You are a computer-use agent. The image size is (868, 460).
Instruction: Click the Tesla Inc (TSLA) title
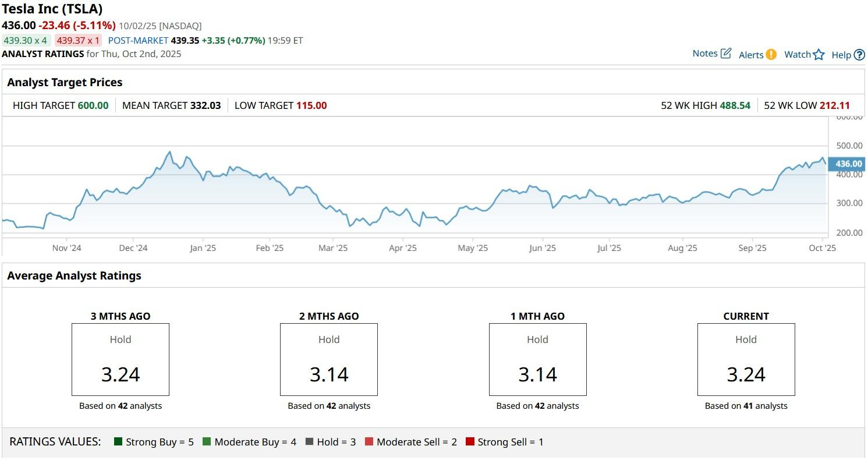(x=52, y=9)
